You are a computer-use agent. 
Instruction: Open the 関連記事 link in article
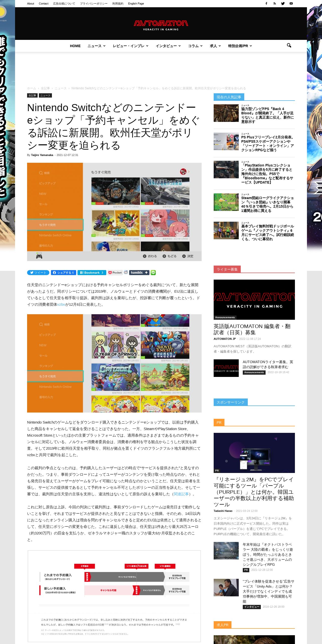pos(181,494)
